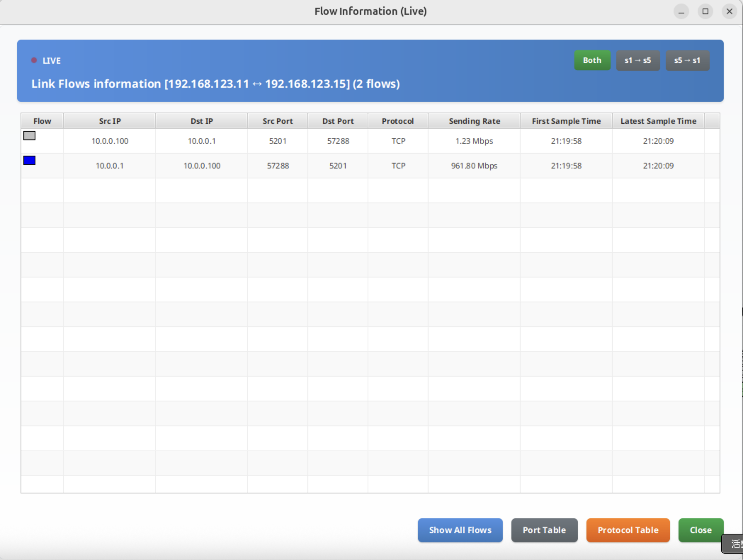Maximize the Flow Information window

[x=705, y=11]
